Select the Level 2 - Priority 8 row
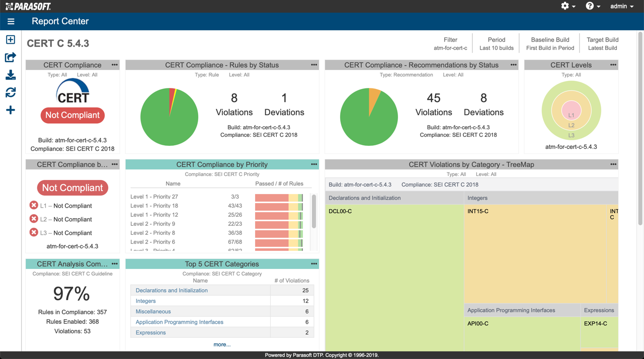This screenshot has width=644, height=359. [217, 233]
